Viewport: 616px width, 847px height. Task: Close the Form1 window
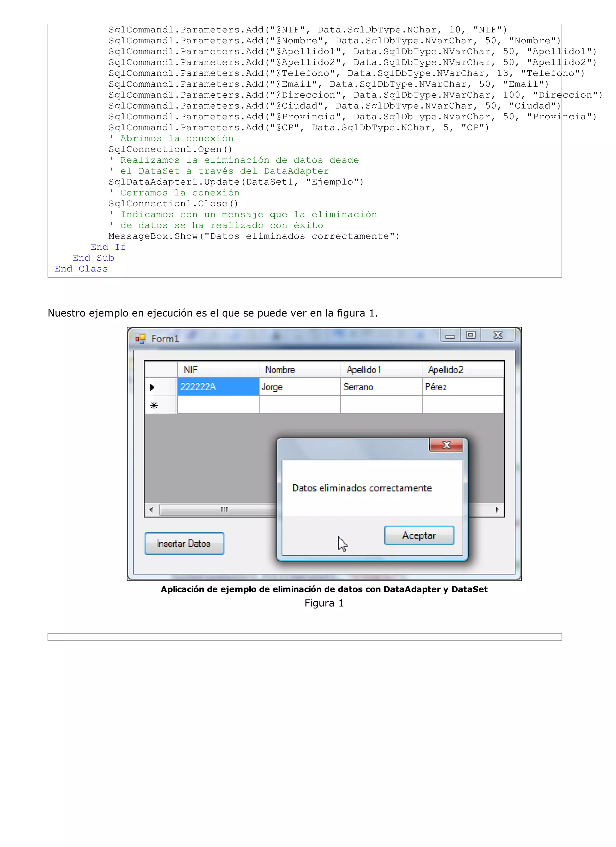(x=498, y=335)
